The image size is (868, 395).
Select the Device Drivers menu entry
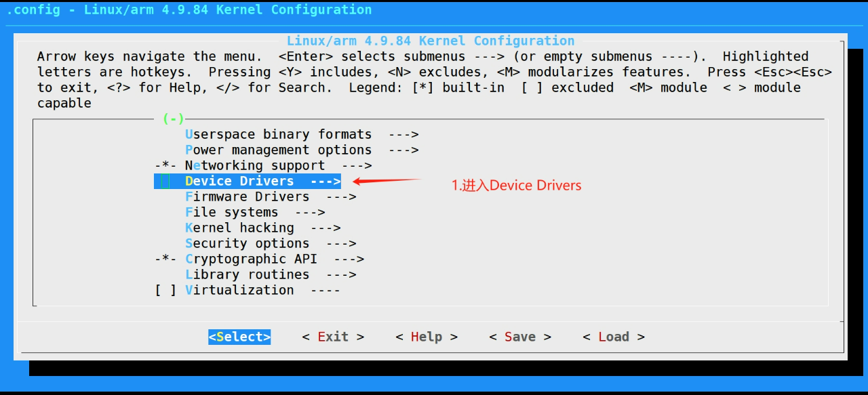pos(239,182)
